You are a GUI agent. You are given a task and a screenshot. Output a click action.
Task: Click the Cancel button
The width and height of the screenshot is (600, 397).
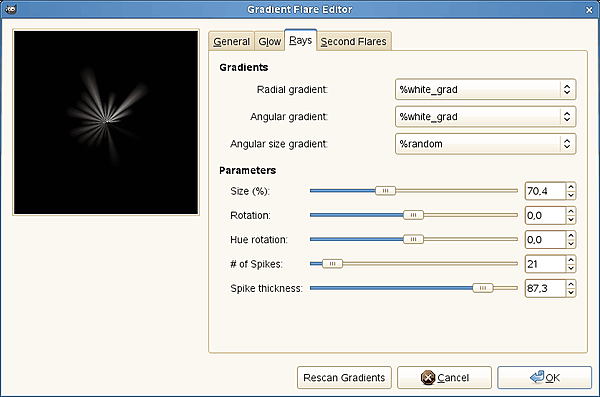444,377
